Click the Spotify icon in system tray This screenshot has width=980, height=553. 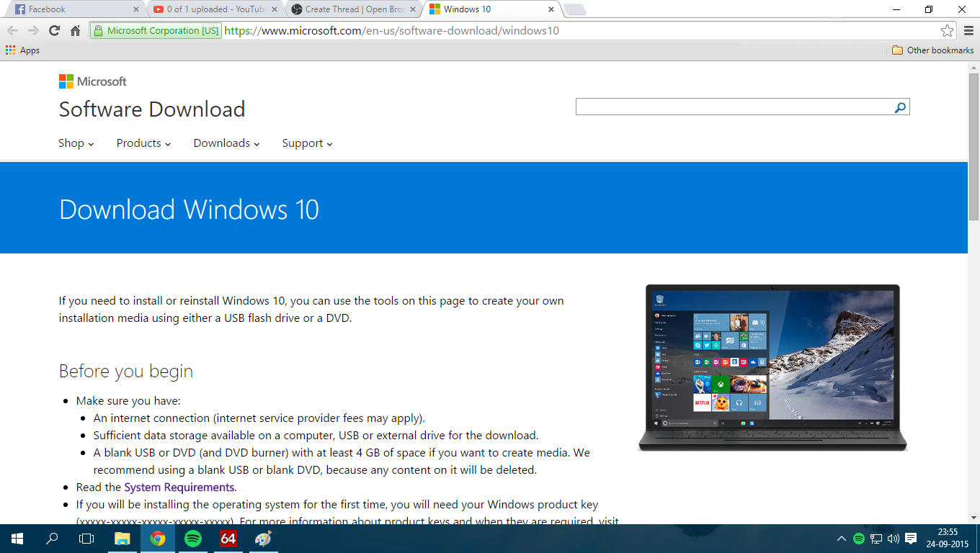click(x=859, y=539)
